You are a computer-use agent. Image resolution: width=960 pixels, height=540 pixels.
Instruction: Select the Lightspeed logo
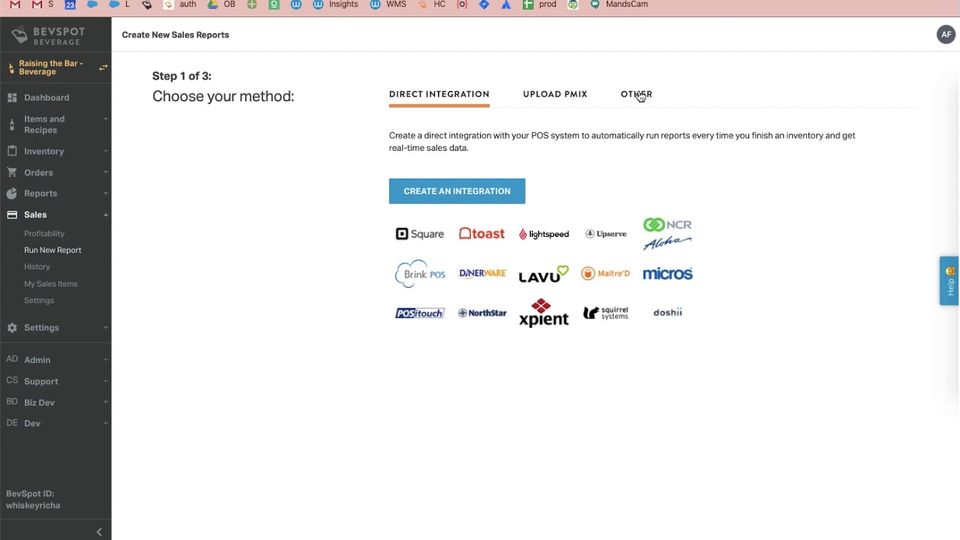pyautogui.click(x=544, y=234)
